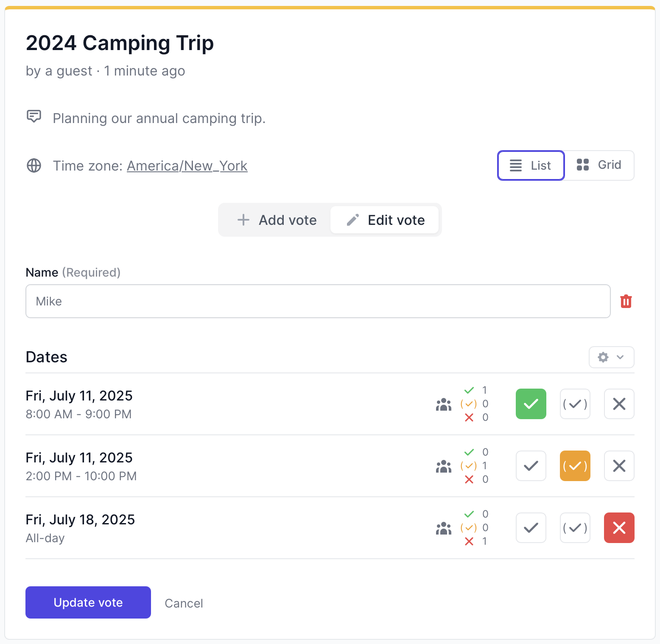660x644 pixels.
Task: Mark July 11 evening slot as no
Action: (619, 466)
